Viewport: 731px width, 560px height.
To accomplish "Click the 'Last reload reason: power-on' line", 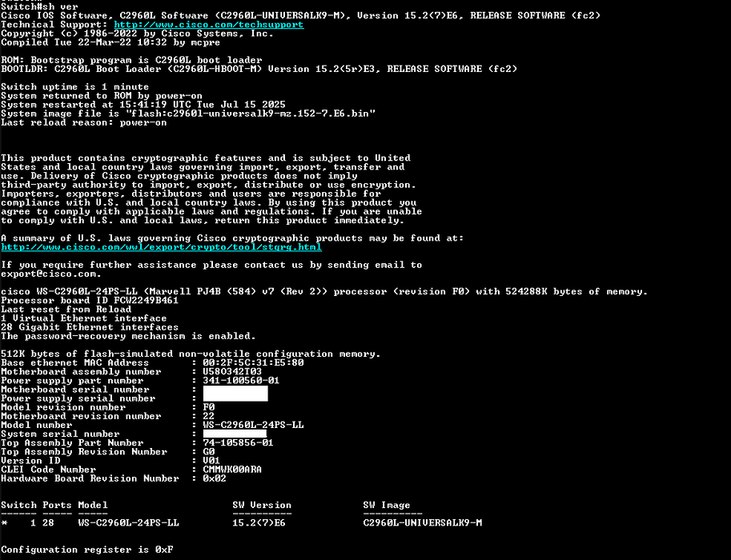I will pyautogui.click(x=84, y=122).
